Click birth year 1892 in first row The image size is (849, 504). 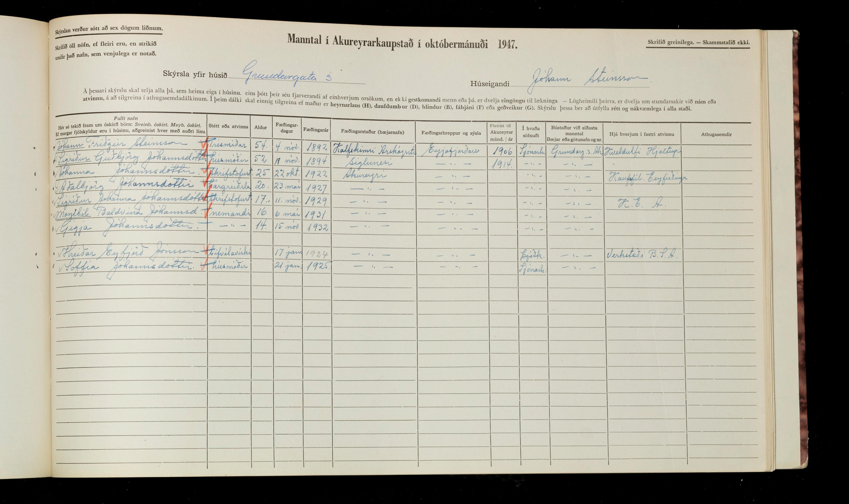pyautogui.click(x=316, y=147)
